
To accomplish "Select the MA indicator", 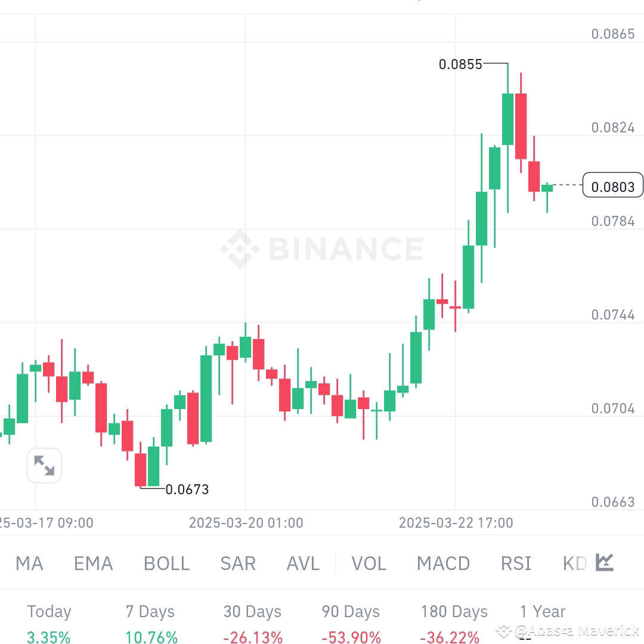I will 29,563.
